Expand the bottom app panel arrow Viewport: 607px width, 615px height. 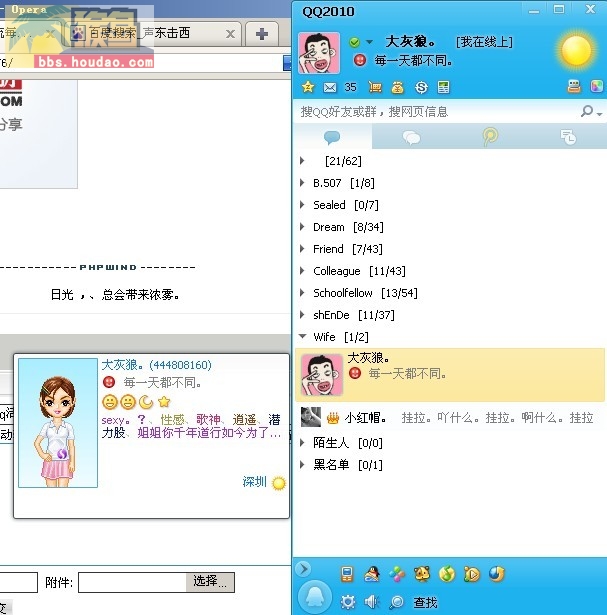(303, 569)
